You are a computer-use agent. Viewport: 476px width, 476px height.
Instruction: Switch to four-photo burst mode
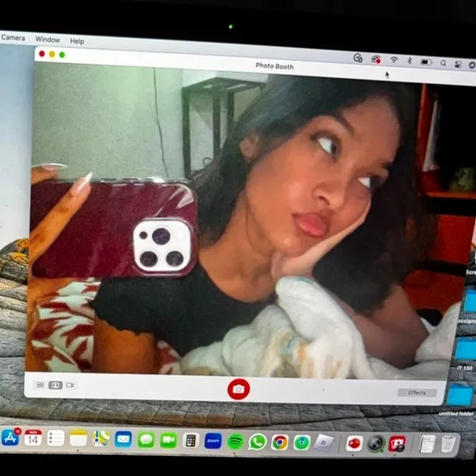click(x=40, y=385)
